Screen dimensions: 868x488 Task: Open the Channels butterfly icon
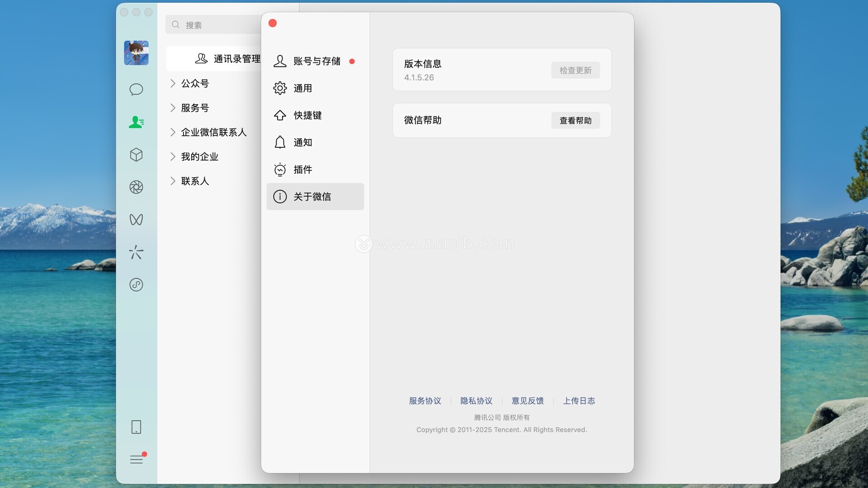(x=136, y=220)
